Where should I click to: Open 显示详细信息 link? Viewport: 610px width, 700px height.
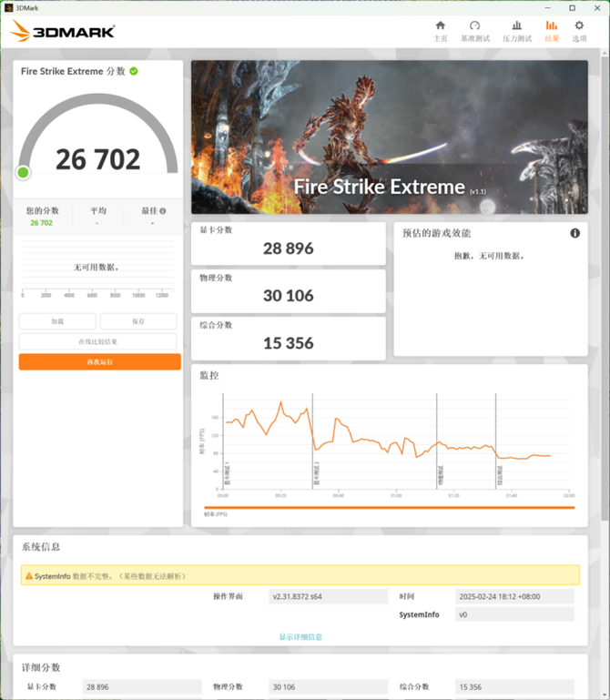(x=300, y=636)
